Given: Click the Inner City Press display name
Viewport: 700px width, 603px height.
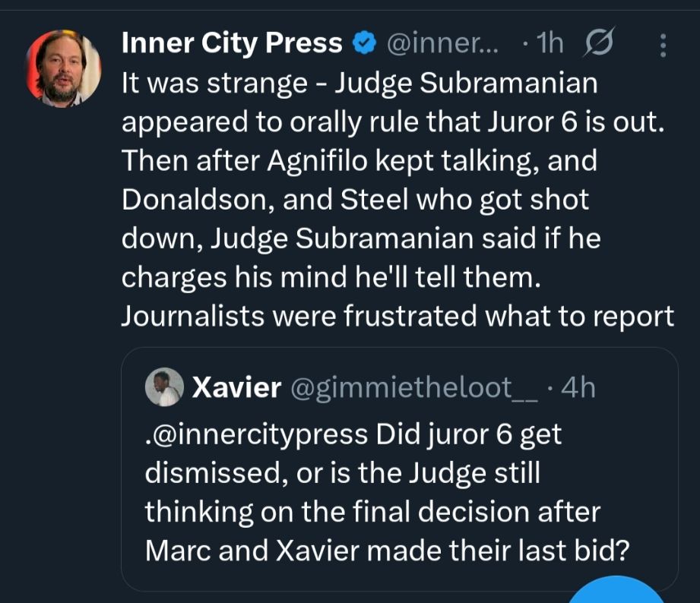Looking at the screenshot, I should [232, 44].
